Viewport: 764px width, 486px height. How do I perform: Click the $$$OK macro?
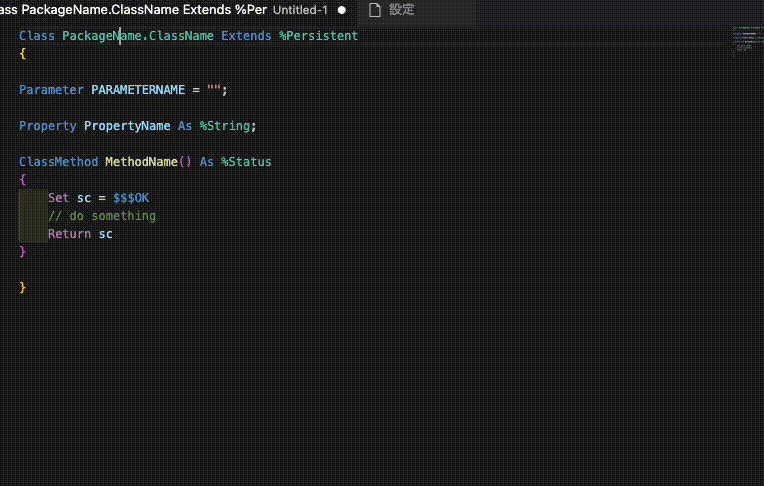click(131, 198)
